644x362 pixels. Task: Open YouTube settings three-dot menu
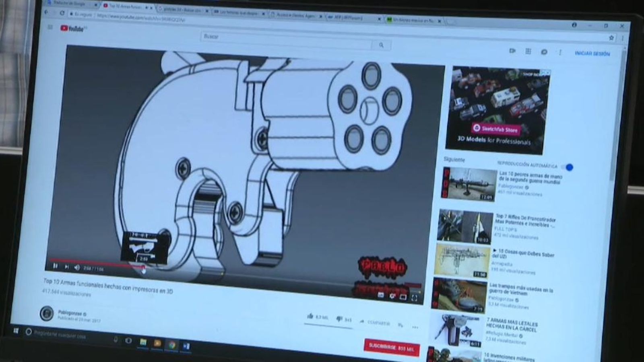pos(560,53)
